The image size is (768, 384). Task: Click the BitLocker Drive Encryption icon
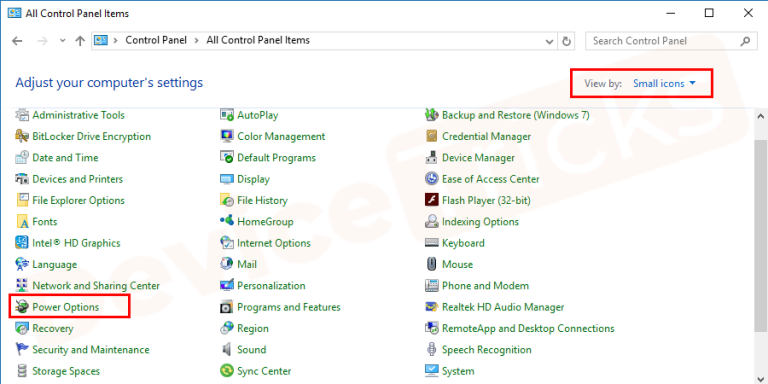coord(22,136)
